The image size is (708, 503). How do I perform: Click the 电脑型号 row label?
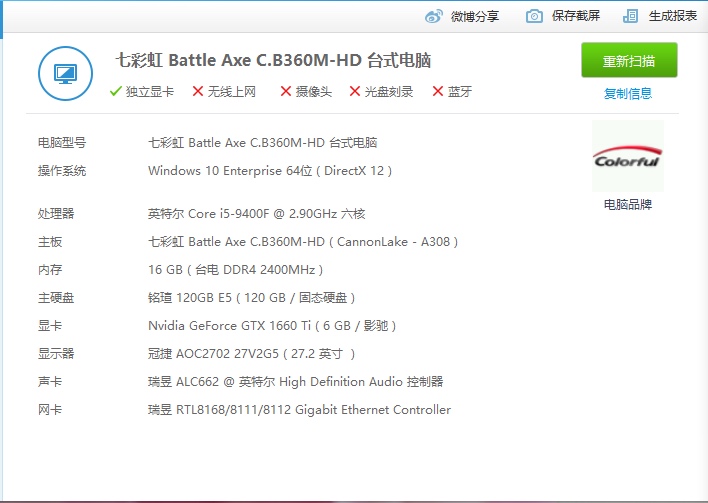[x=62, y=143]
